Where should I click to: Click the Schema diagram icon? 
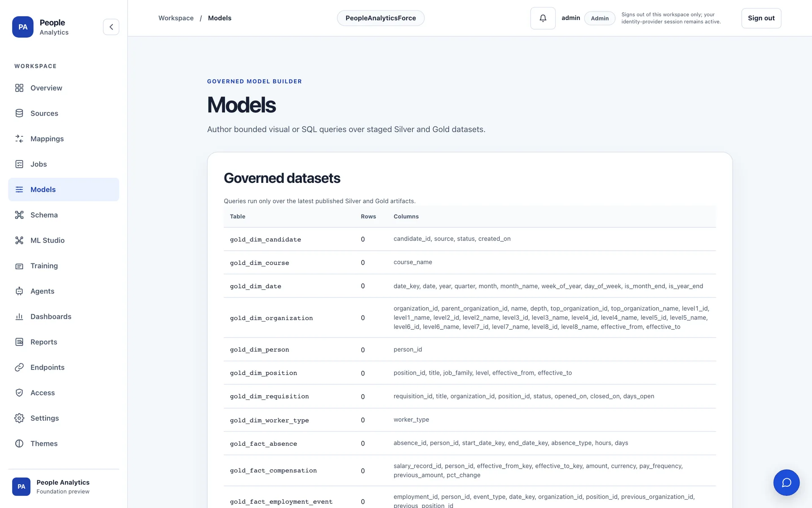tap(19, 215)
